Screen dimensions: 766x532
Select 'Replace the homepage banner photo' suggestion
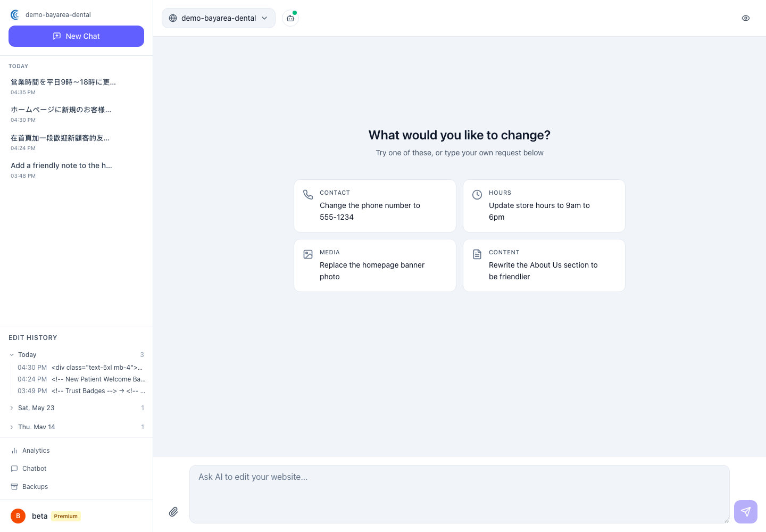(x=375, y=265)
